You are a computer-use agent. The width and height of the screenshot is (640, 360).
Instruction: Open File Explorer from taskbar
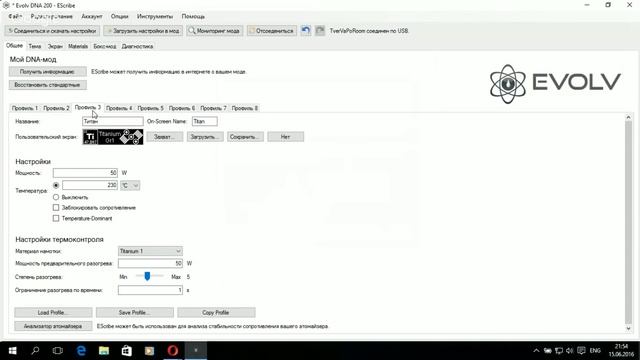click(104, 351)
